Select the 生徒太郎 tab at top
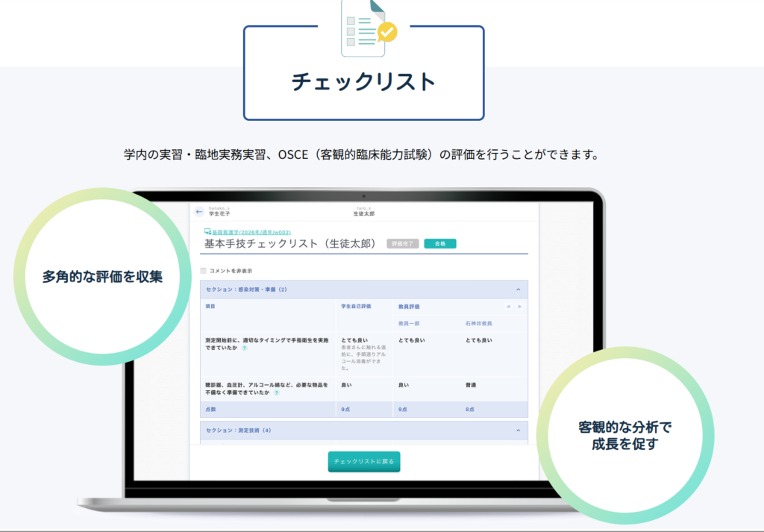 [363, 213]
